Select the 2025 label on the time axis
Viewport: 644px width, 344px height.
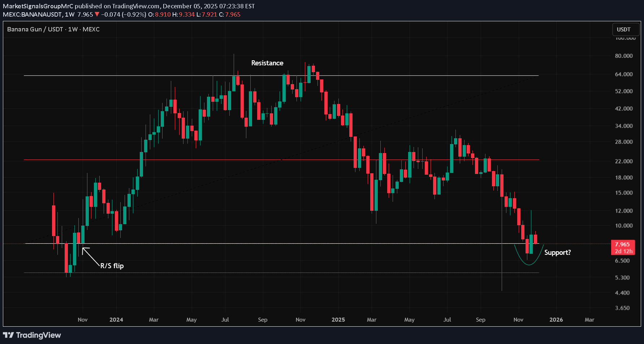[338, 320]
